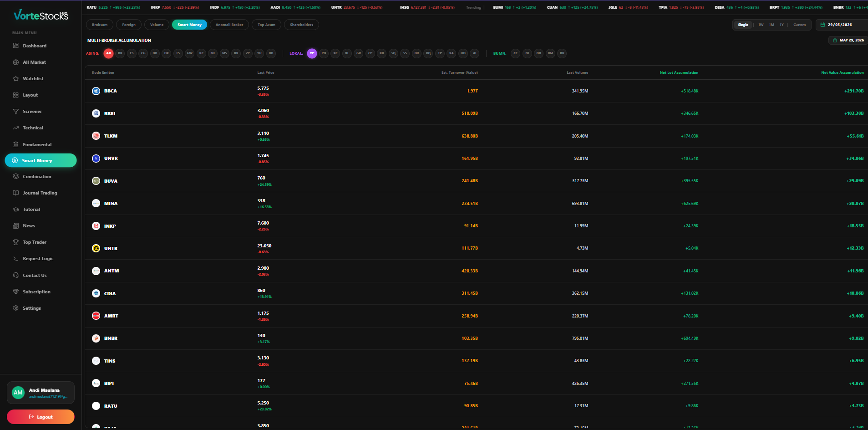Open the Subscription diamond icon
The height and width of the screenshot is (430, 868).
(16, 292)
